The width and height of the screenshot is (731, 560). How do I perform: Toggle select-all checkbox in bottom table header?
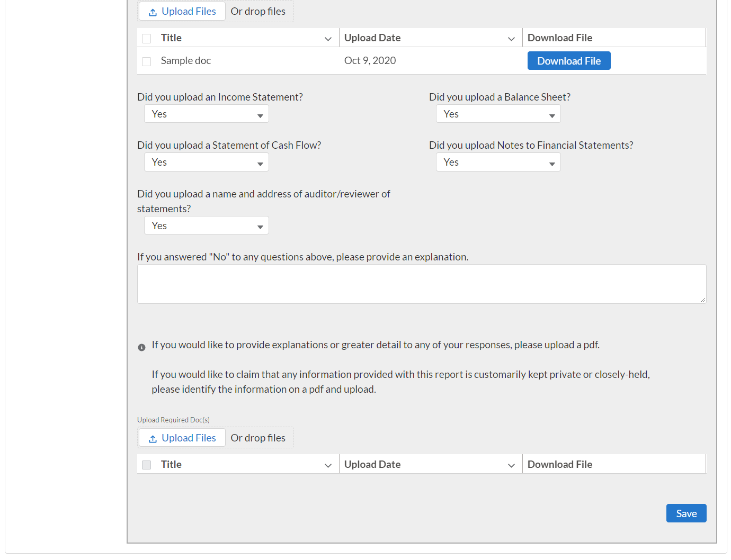tap(147, 465)
